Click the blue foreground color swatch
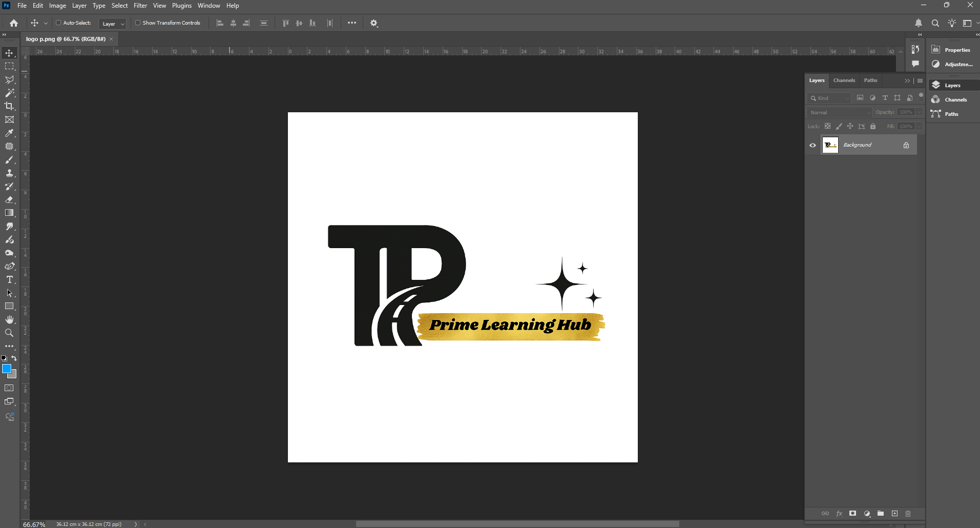Viewport: 980px width, 528px height. [6, 368]
